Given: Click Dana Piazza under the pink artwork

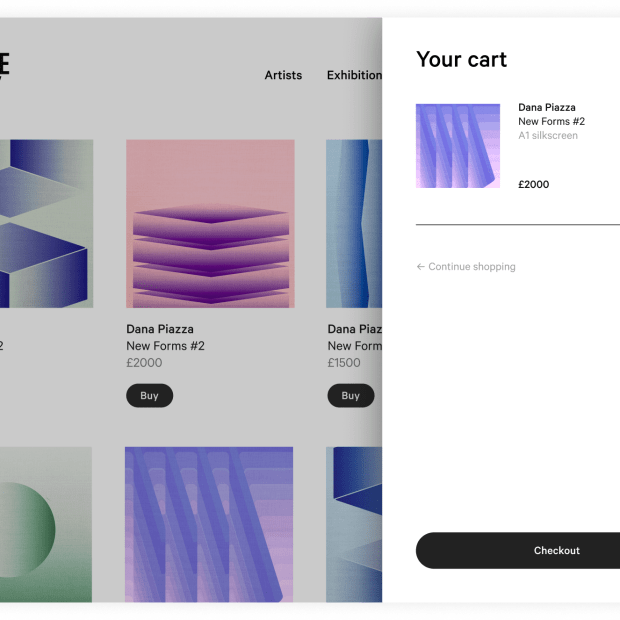Looking at the screenshot, I should 160,329.
